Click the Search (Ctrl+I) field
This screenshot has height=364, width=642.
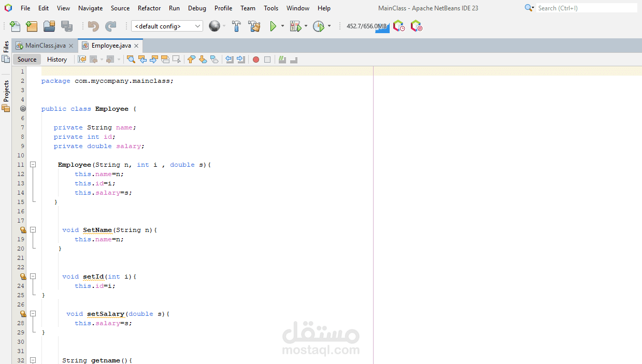pyautogui.click(x=586, y=8)
